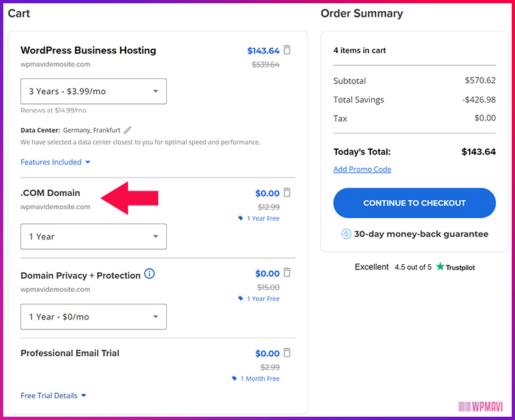Click the Add Promo Code link
This screenshot has height=420, width=515.
point(362,170)
